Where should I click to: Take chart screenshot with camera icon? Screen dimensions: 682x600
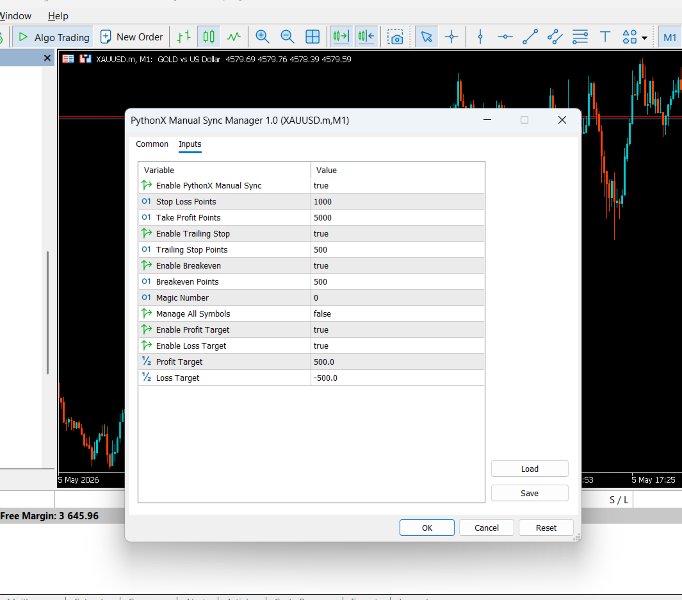coord(395,37)
